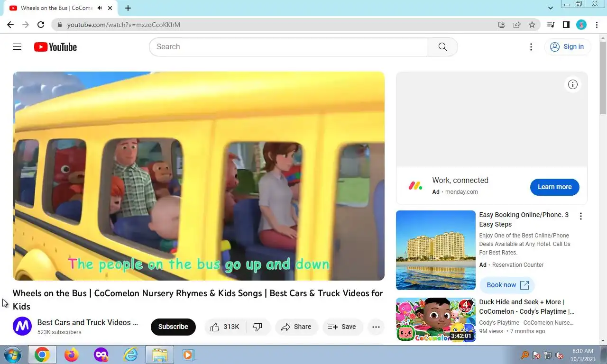Open the taskbar clock showing 8:10 AM

[583, 355]
